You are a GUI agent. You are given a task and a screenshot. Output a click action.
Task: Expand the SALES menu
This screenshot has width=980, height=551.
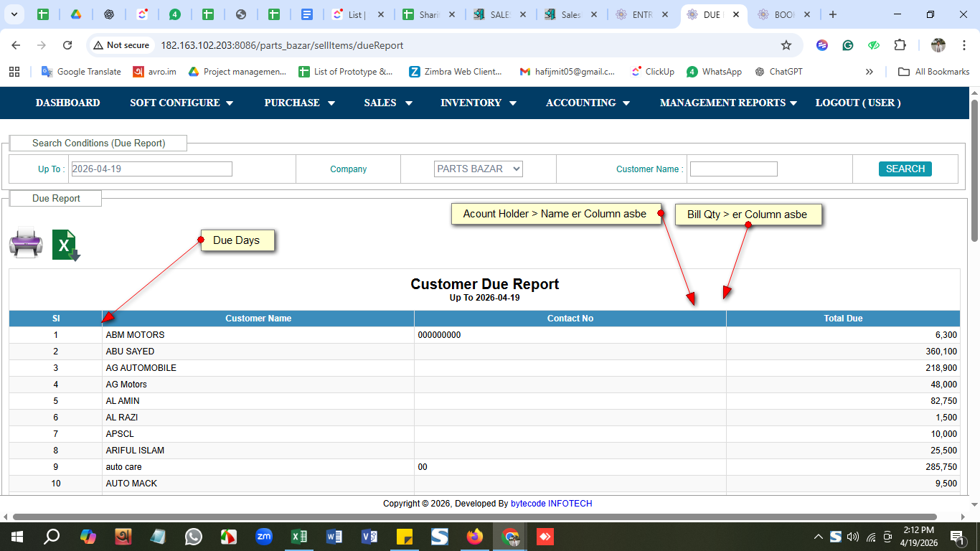(x=388, y=103)
